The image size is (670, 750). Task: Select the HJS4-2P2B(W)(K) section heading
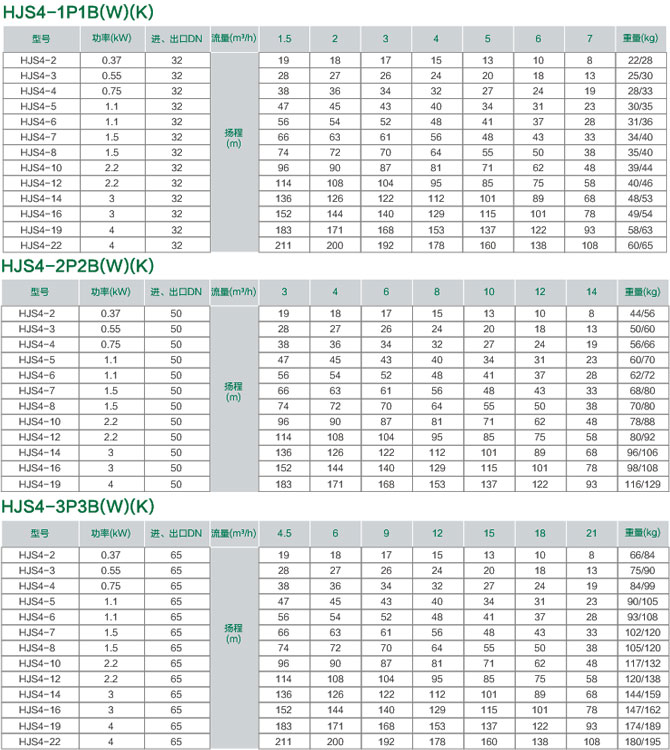point(78,265)
